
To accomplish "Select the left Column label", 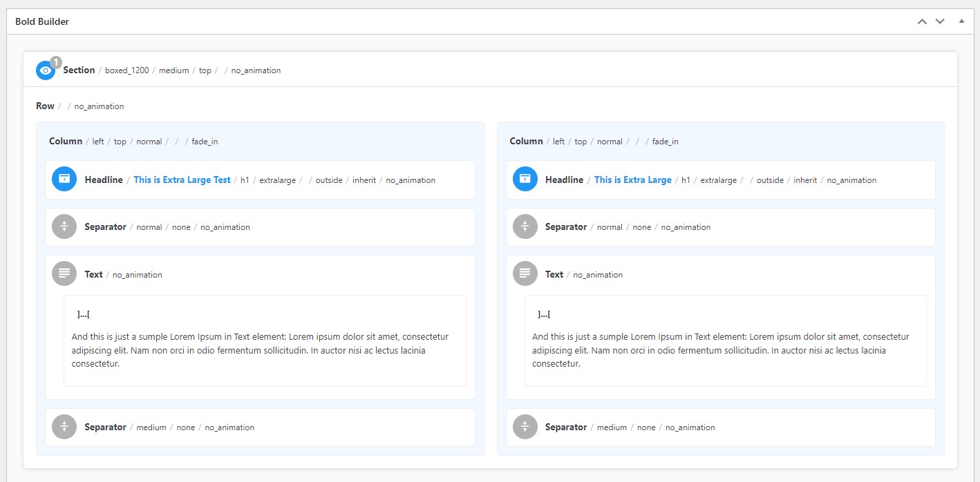I will tap(66, 141).
